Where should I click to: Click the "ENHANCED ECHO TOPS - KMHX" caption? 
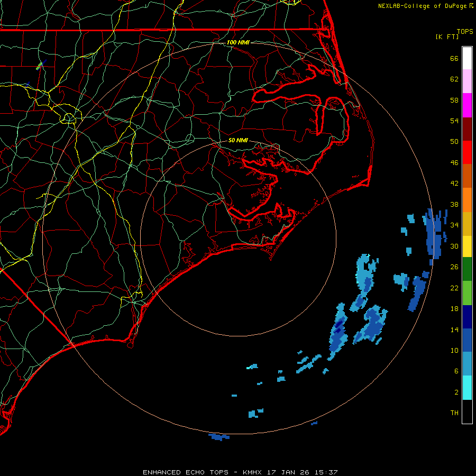(x=203, y=472)
